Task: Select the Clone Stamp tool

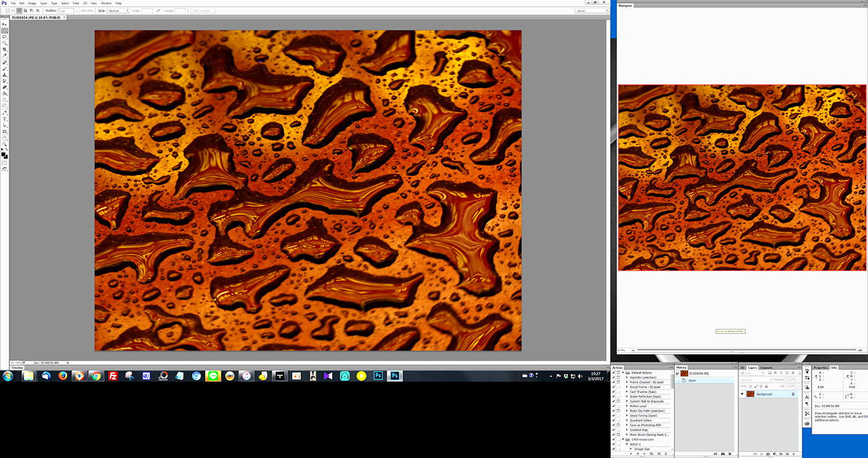Action: click(4, 74)
